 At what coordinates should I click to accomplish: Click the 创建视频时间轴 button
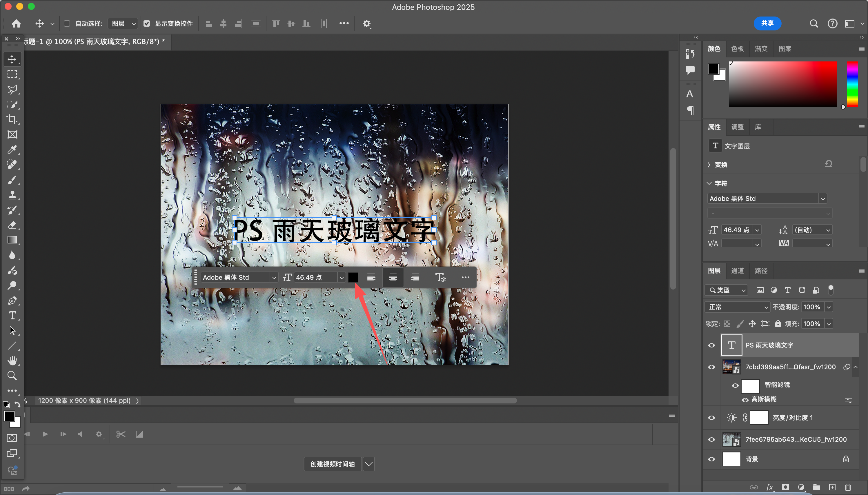coord(332,464)
